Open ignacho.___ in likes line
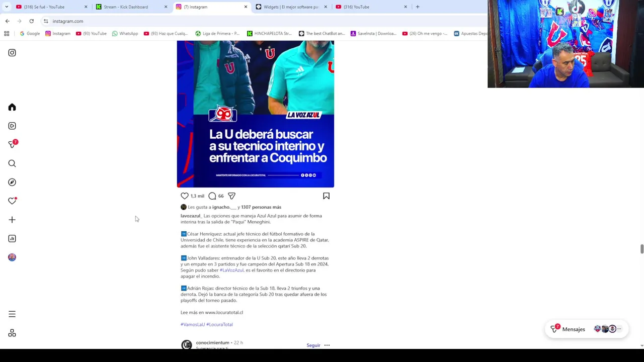Viewport: 644px width, 362px height. tap(224, 207)
